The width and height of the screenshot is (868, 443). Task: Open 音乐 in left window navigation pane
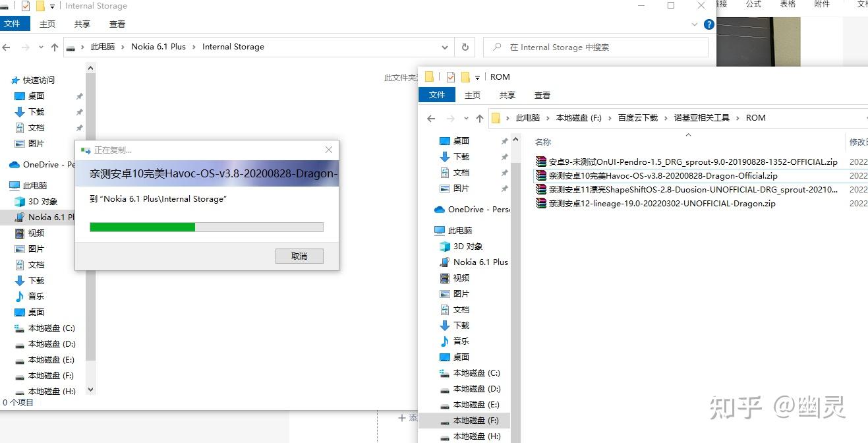(x=36, y=296)
